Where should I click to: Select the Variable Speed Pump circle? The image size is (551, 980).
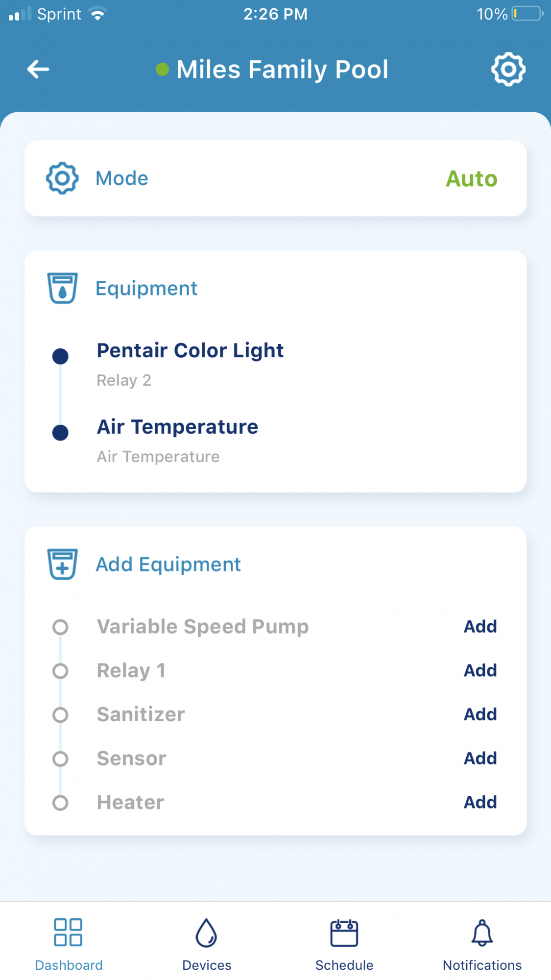point(60,627)
